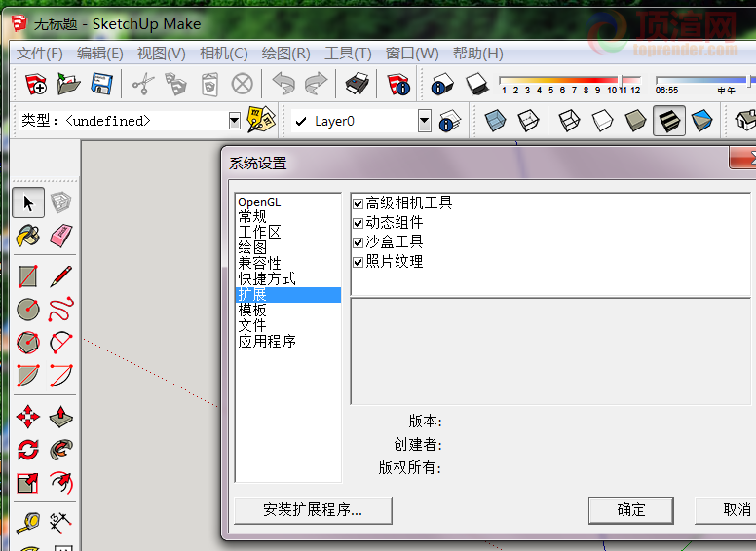Open the 帮助(H) menu
This screenshot has height=551, width=756.
tap(477, 53)
